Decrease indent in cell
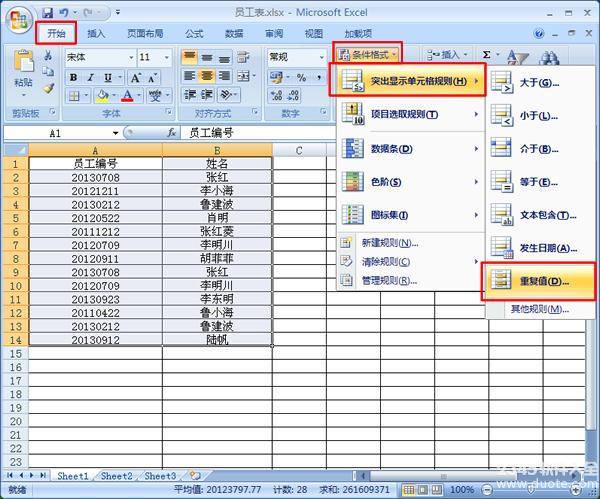Image resolution: width=600 pixels, height=499 pixels. click(190, 95)
